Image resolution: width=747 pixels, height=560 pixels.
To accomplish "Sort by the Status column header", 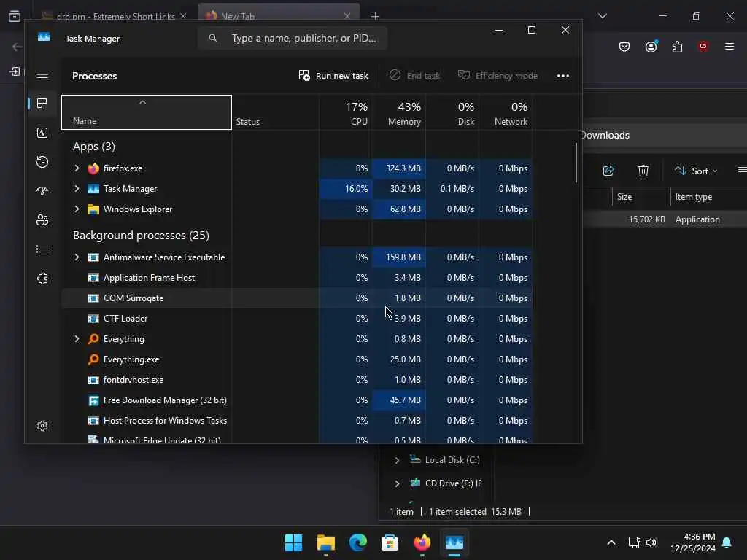I will (x=275, y=112).
